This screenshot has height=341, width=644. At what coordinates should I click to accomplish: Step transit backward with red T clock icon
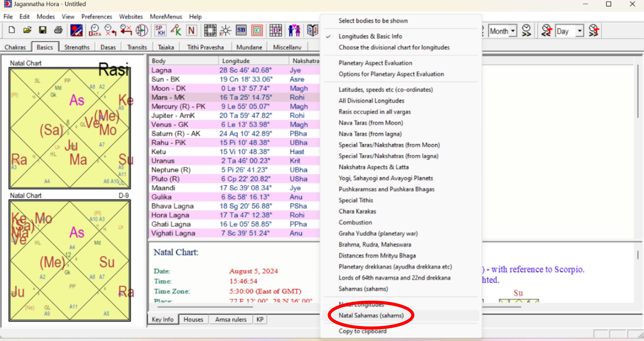tap(547, 31)
